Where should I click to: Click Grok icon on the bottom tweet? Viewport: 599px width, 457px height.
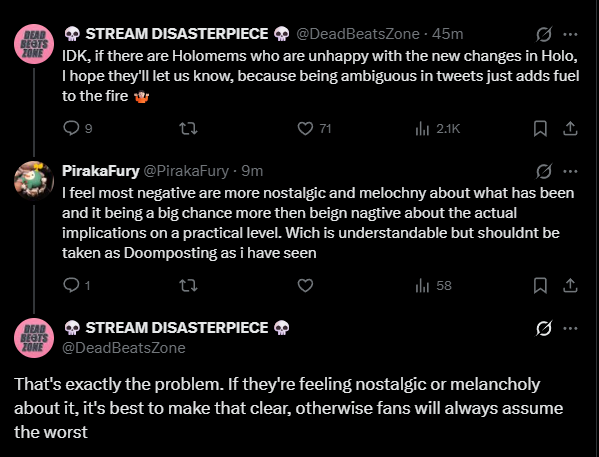(x=544, y=328)
